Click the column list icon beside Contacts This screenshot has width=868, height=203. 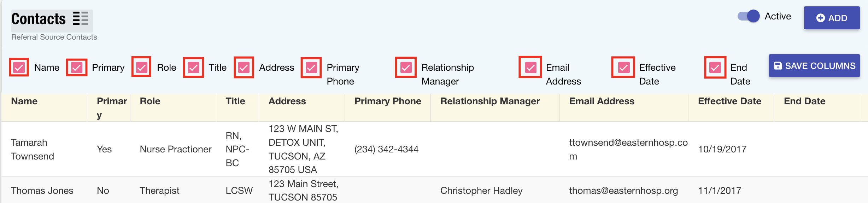81,19
